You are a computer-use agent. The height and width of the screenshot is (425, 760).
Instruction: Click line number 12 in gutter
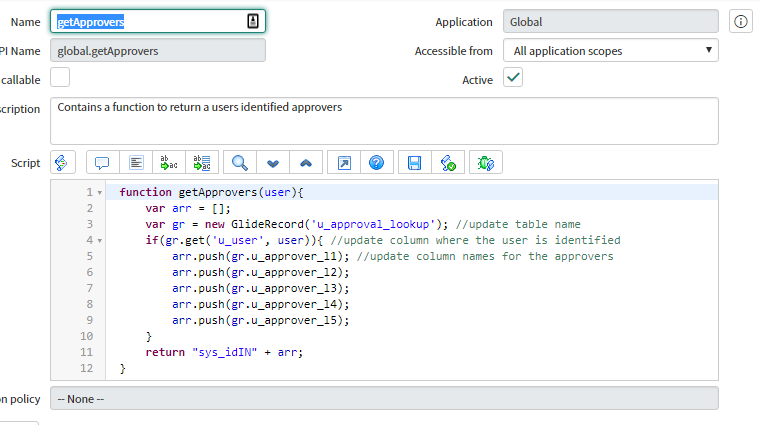pos(86,368)
